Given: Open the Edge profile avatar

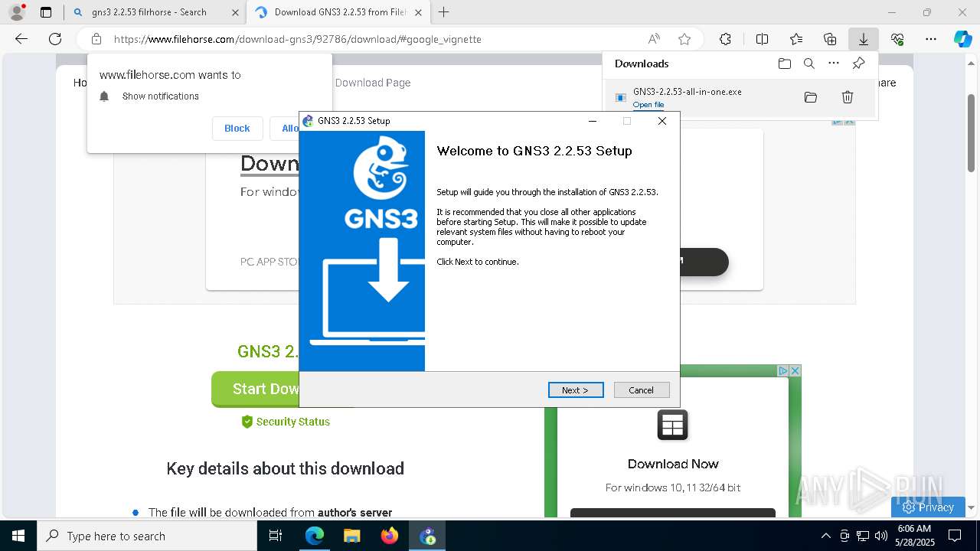Looking at the screenshot, I should coord(16,12).
